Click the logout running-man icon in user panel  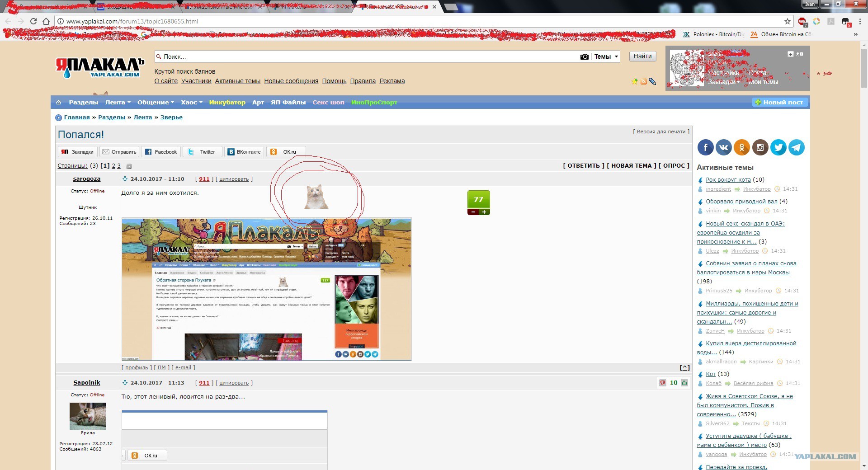click(x=799, y=54)
